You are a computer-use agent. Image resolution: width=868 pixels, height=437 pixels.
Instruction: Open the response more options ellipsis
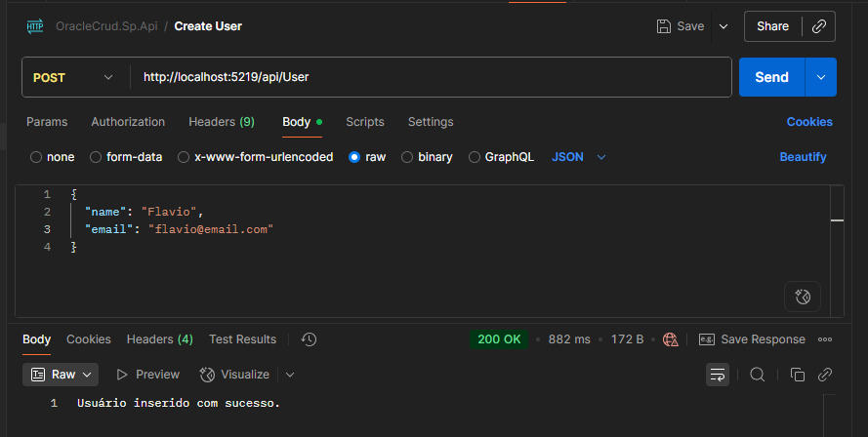point(825,339)
